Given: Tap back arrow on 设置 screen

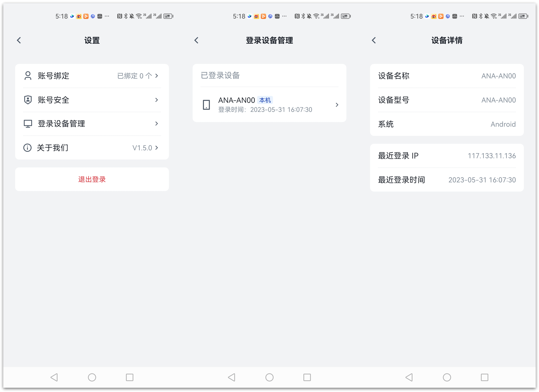Looking at the screenshot, I should (x=19, y=40).
